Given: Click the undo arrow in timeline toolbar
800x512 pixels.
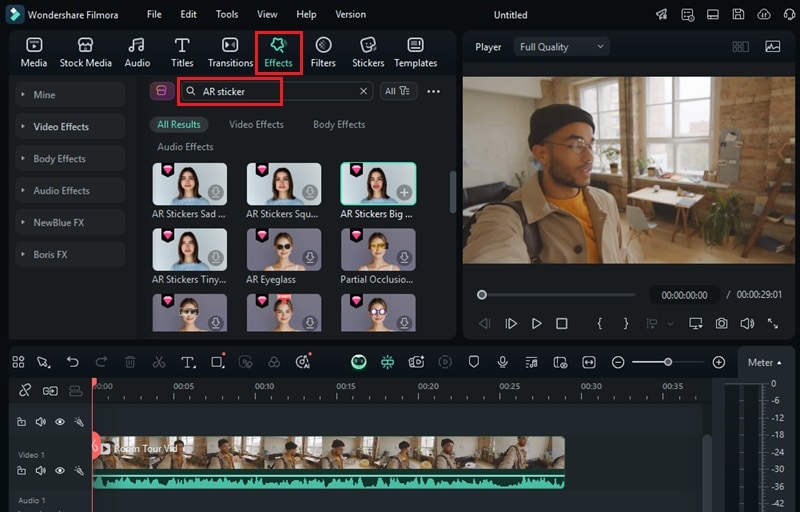Looking at the screenshot, I should pyautogui.click(x=73, y=362).
